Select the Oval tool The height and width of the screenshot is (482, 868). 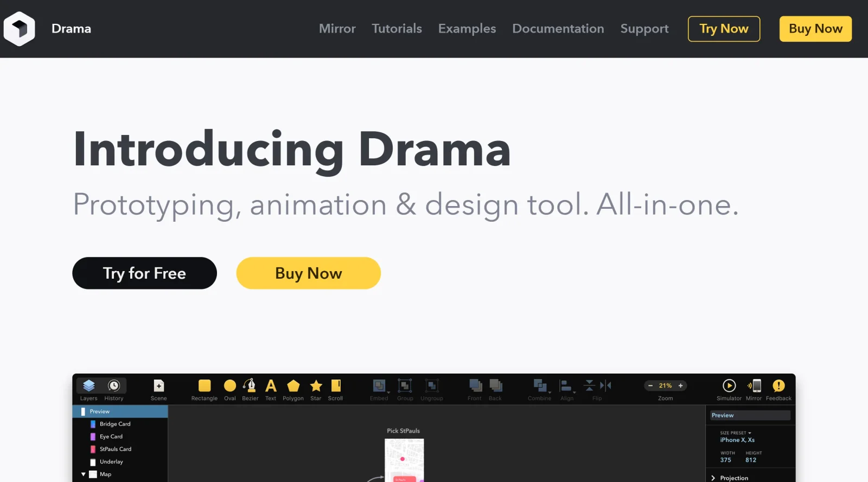click(x=230, y=385)
